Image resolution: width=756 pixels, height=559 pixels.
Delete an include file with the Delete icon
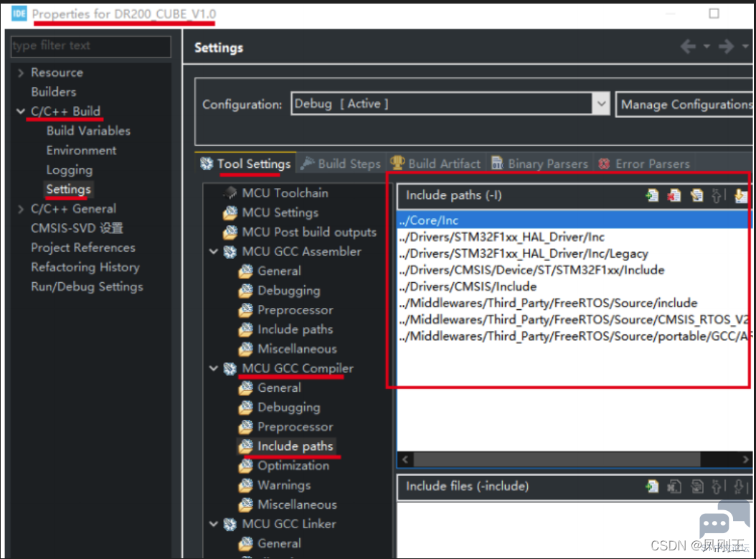point(674,487)
